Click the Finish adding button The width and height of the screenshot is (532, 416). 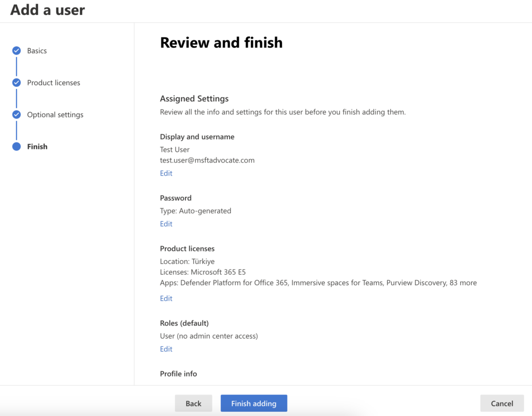click(x=254, y=404)
